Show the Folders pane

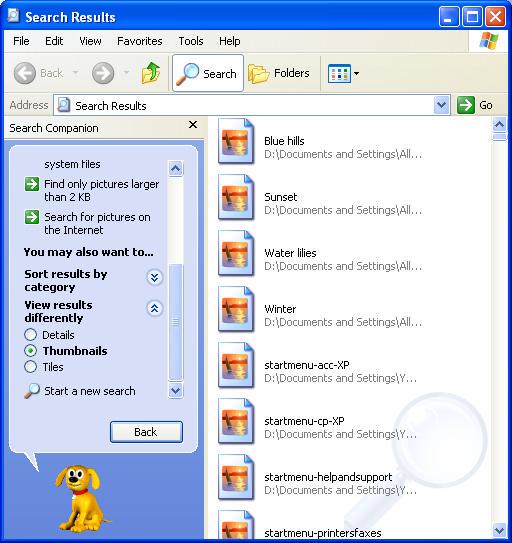click(x=279, y=73)
